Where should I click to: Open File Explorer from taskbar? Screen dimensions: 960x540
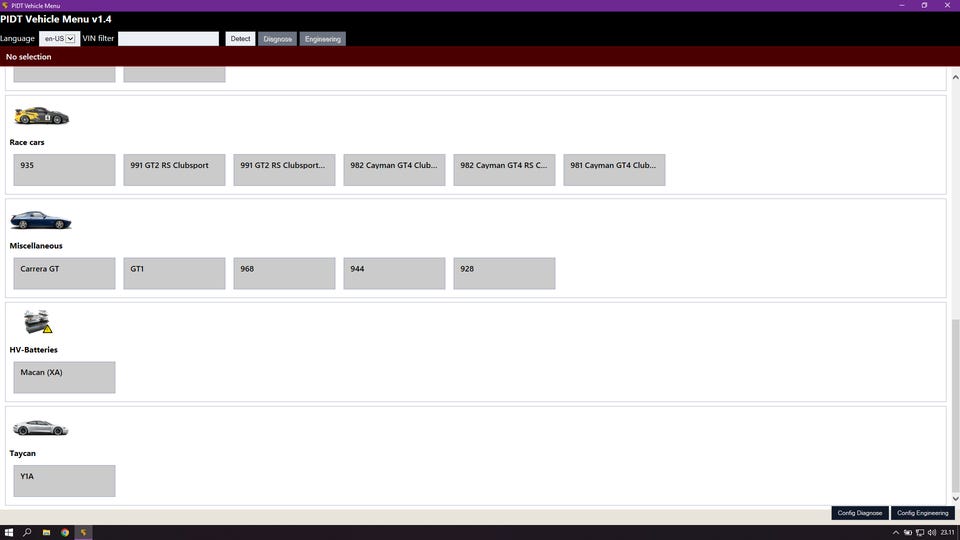coord(46,533)
